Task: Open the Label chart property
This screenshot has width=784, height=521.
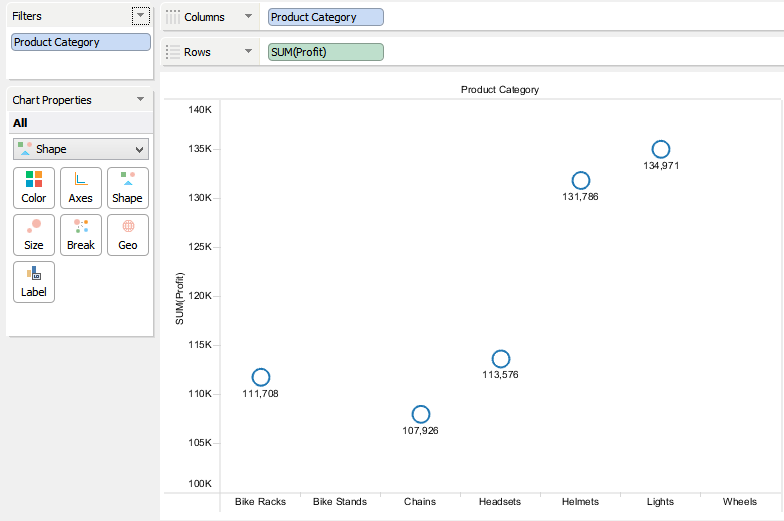Action: (x=34, y=281)
